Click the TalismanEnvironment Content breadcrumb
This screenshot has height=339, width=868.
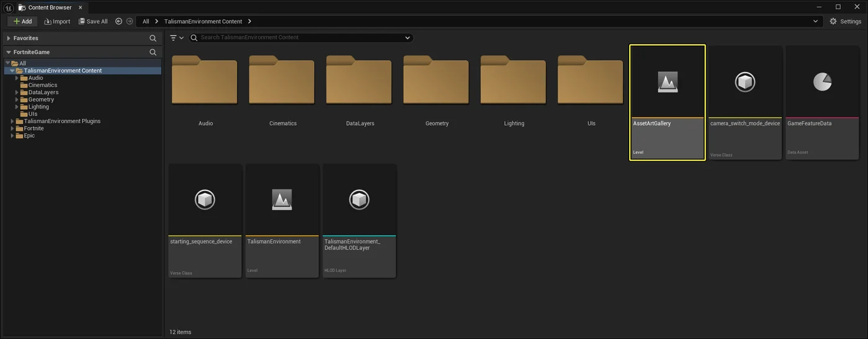click(203, 21)
